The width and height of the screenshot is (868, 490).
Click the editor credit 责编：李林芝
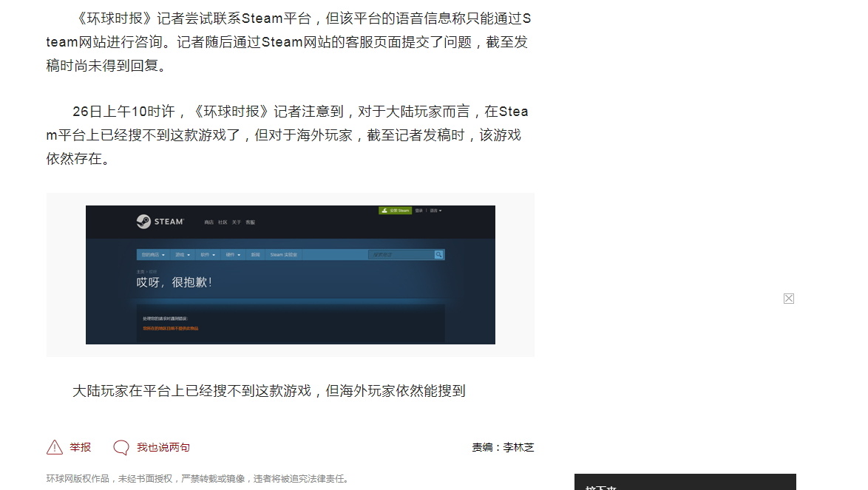(x=503, y=447)
